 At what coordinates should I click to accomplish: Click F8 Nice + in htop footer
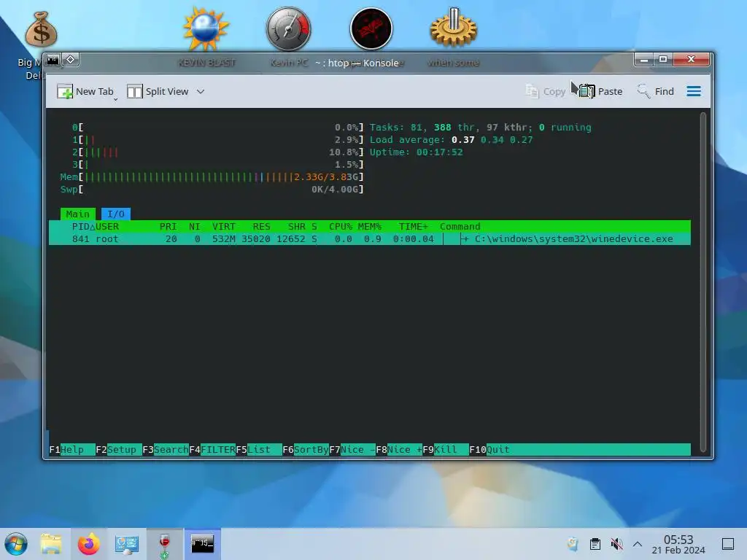[x=399, y=449]
